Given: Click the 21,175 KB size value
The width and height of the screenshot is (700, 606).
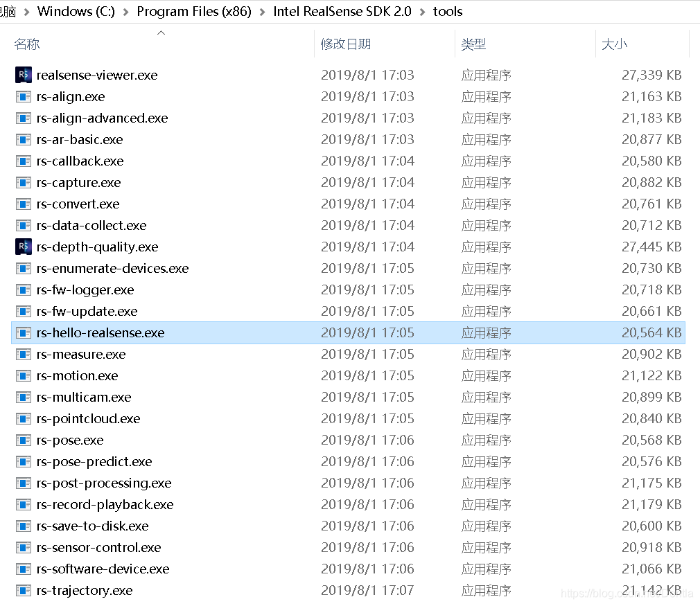Looking at the screenshot, I should tap(651, 483).
